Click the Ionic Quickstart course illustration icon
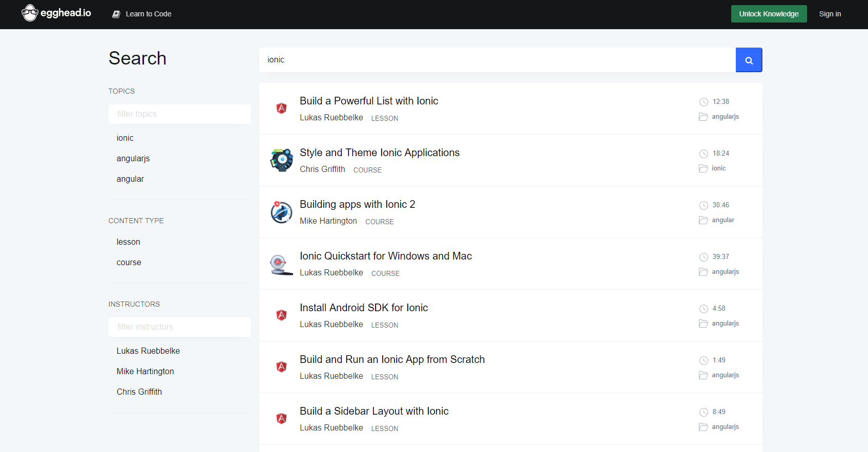The image size is (868, 452). click(281, 264)
